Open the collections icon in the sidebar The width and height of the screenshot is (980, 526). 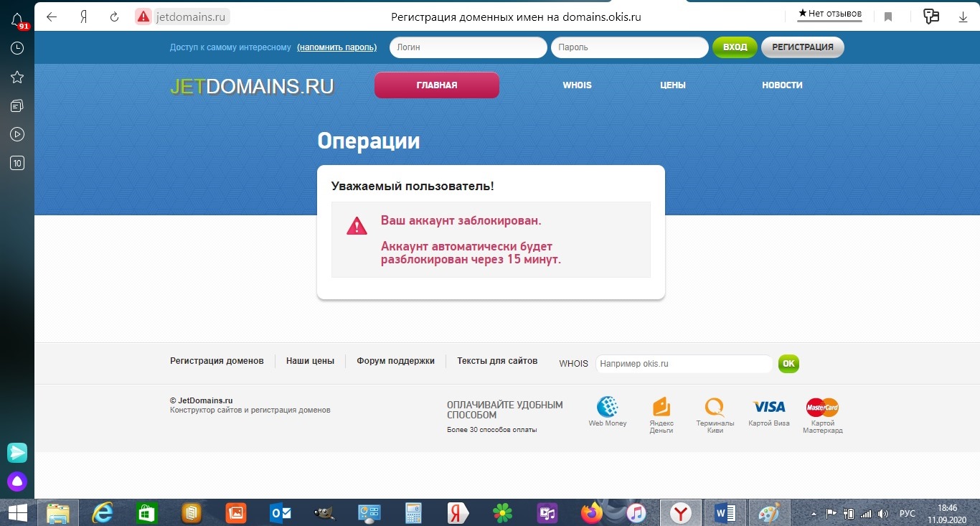coord(17,105)
